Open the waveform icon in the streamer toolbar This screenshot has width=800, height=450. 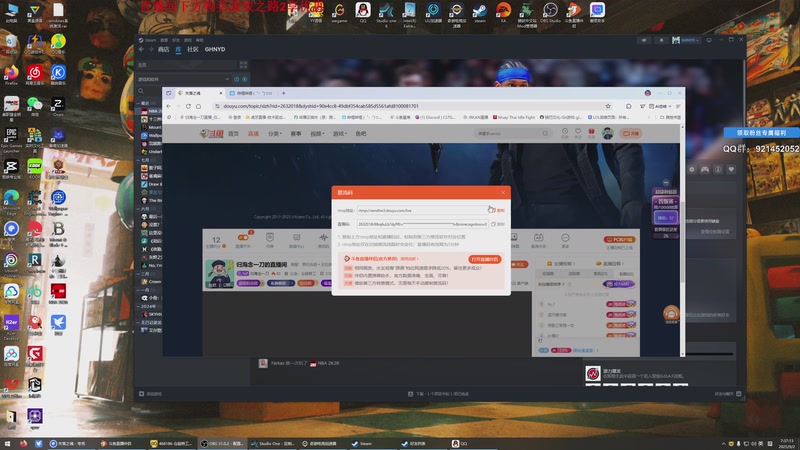(323, 238)
